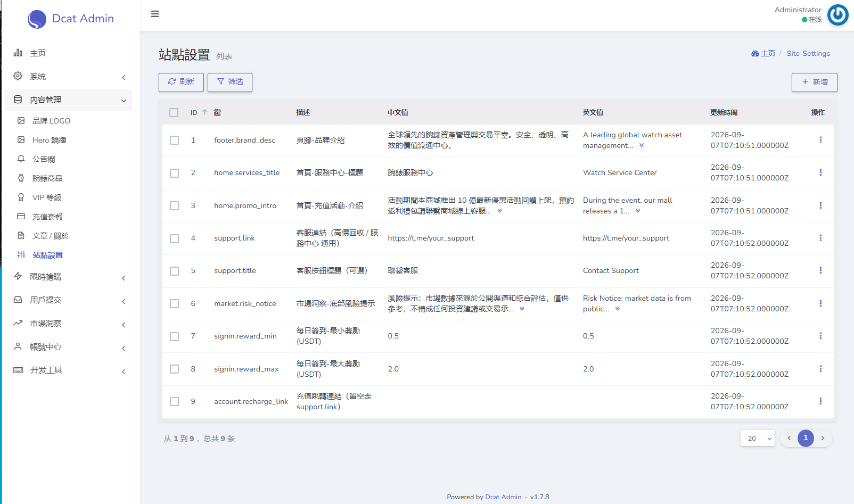Go to next page arrow
The height and width of the screenshot is (504, 854).
coord(823,438)
